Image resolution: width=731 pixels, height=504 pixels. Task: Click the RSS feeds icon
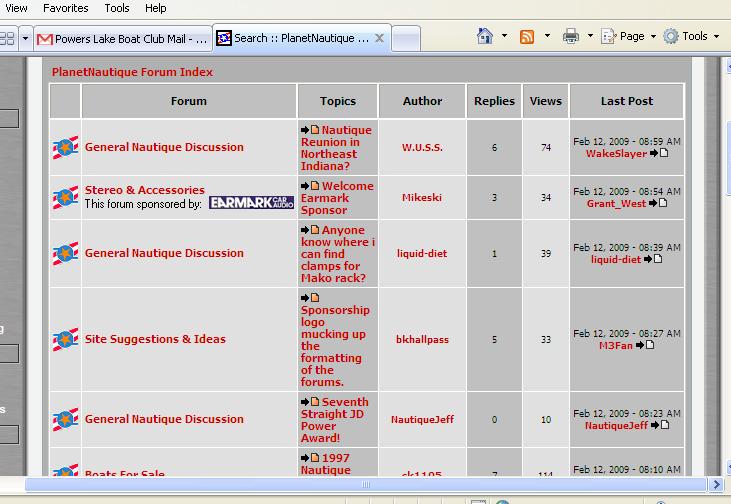[527, 36]
